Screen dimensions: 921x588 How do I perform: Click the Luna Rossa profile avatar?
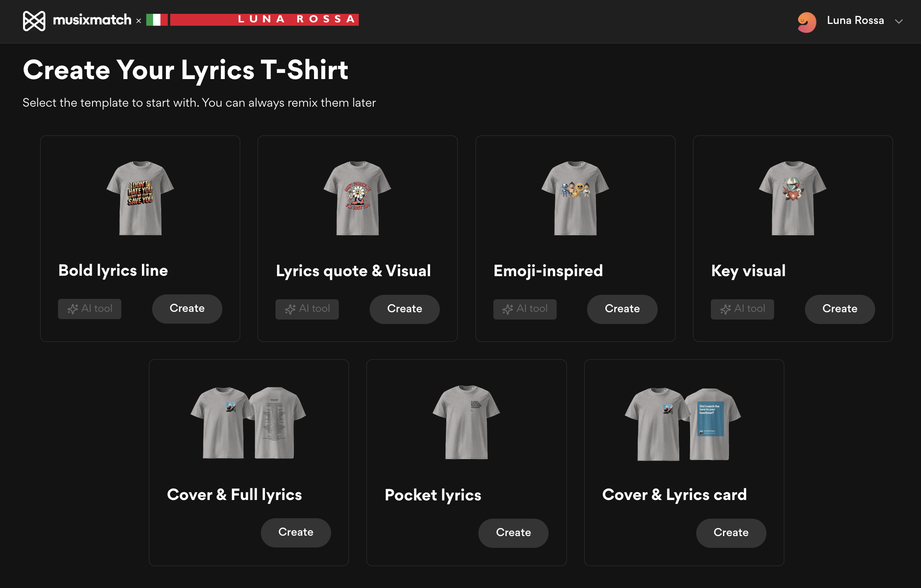click(807, 21)
